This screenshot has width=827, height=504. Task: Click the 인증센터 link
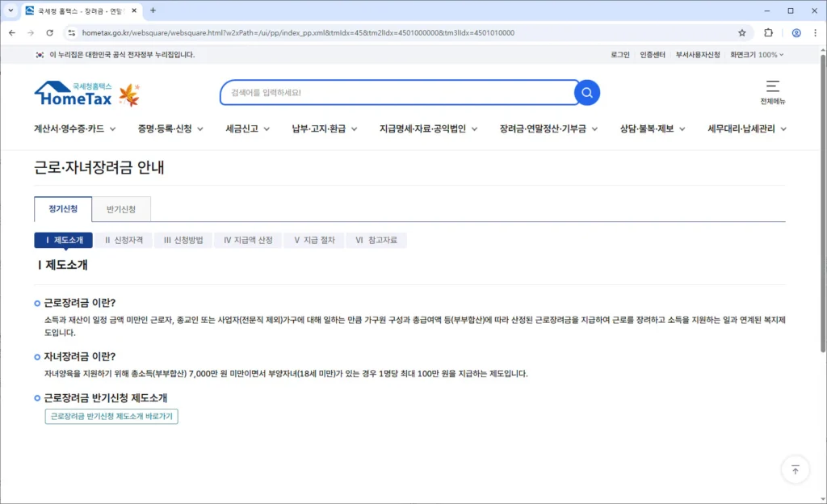coord(653,55)
